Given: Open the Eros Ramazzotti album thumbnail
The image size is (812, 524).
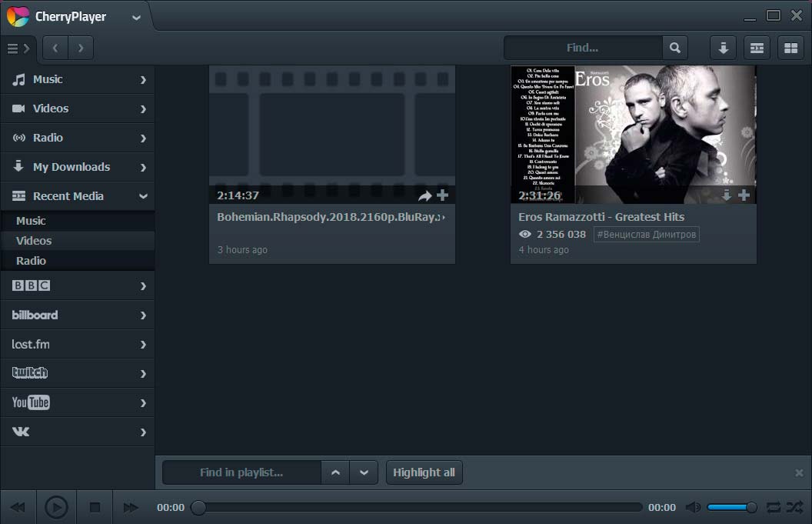Looking at the screenshot, I should [634, 134].
